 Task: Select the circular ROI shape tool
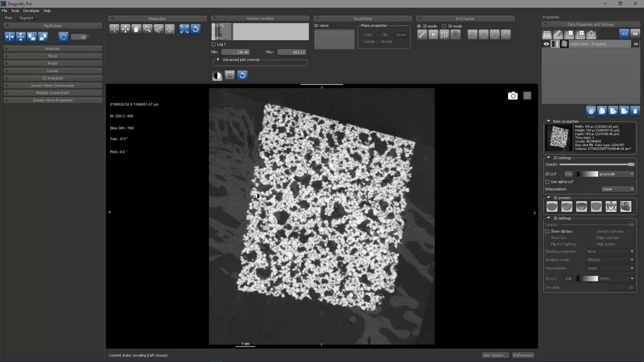[483, 35]
